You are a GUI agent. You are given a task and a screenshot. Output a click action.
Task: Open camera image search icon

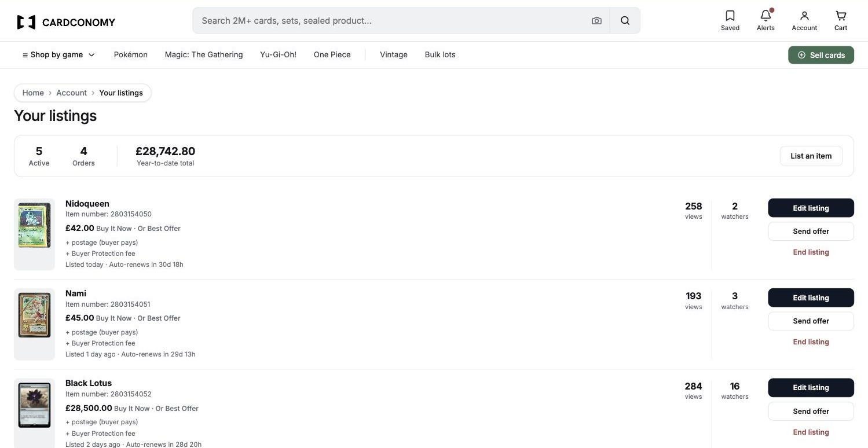pyautogui.click(x=596, y=21)
